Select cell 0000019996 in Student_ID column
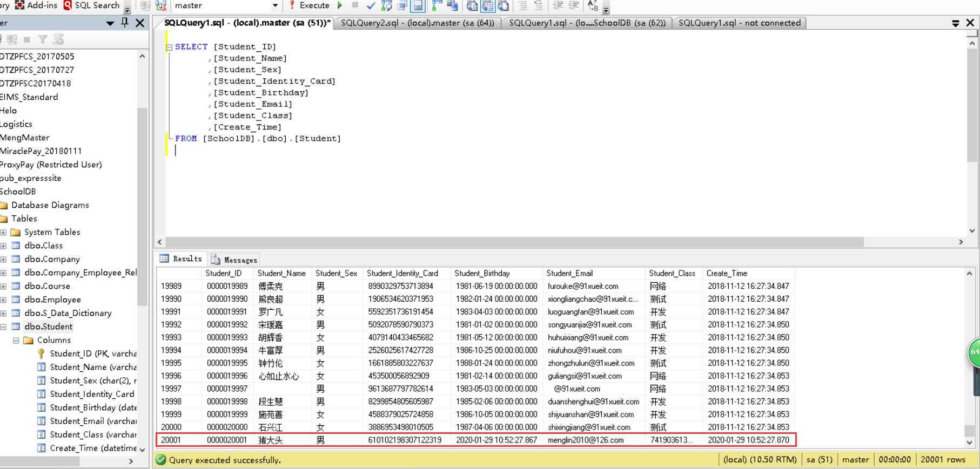980x469 pixels. pyautogui.click(x=227, y=376)
